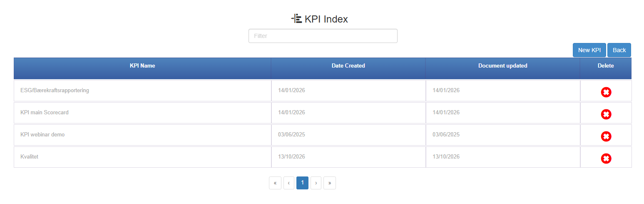Click the Delete column header

click(606, 68)
